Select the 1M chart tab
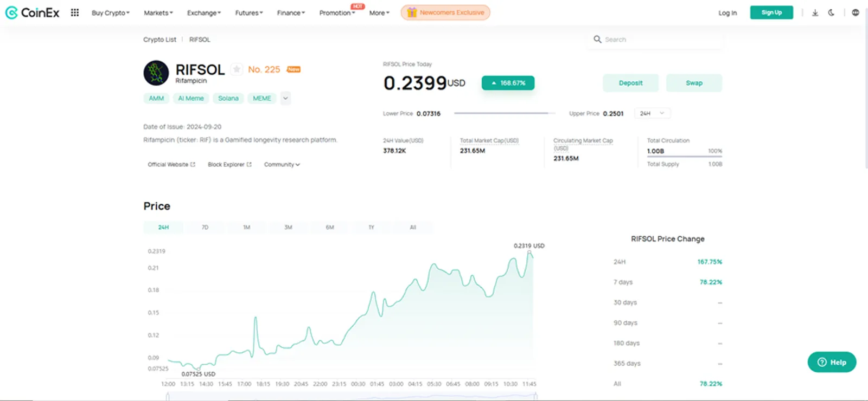 click(247, 227)
